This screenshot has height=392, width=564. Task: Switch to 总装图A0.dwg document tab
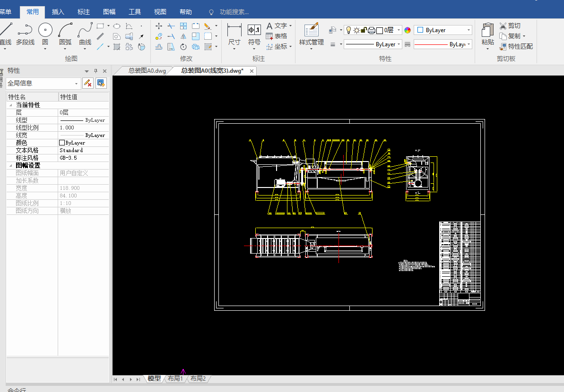tap(147, 71)
